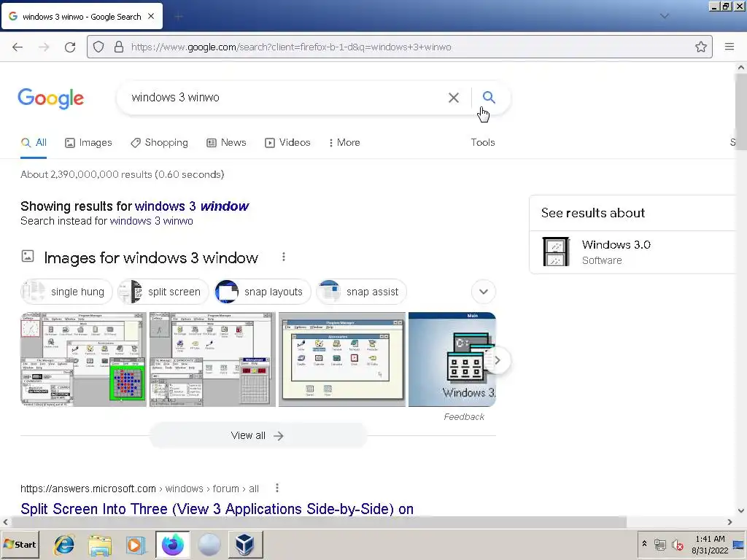Image resolution: width=747 pixels, height=560 pixels.
Task: Click into the Google search input field
Action: pyautogui.click(x=286, y=98)
